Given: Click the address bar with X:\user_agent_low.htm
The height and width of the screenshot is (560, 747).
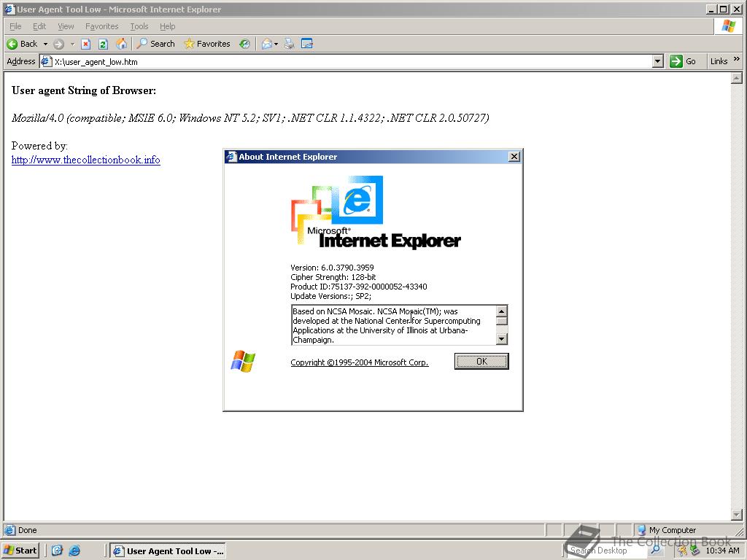Looking at the screenshot, I should point(352,61).
